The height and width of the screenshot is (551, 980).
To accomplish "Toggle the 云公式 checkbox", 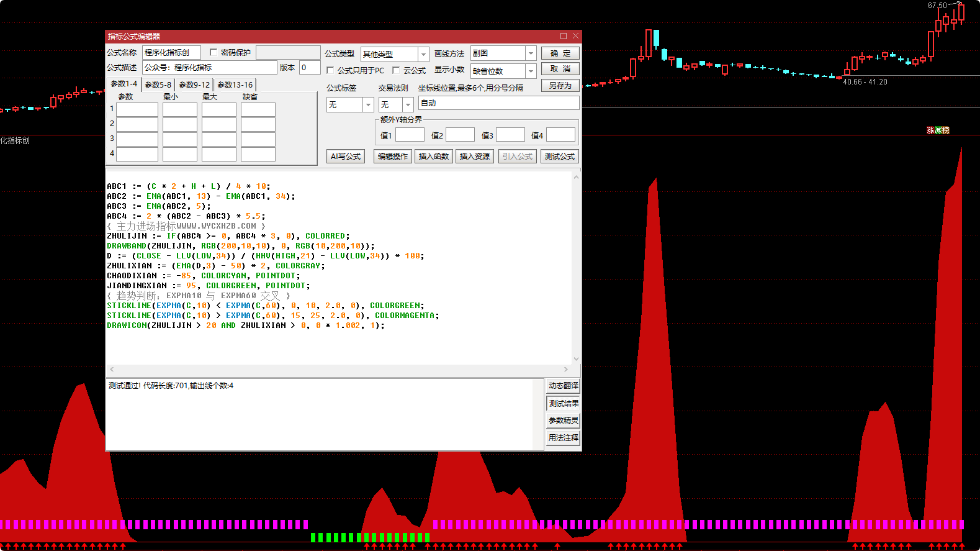I will point(396,71).
